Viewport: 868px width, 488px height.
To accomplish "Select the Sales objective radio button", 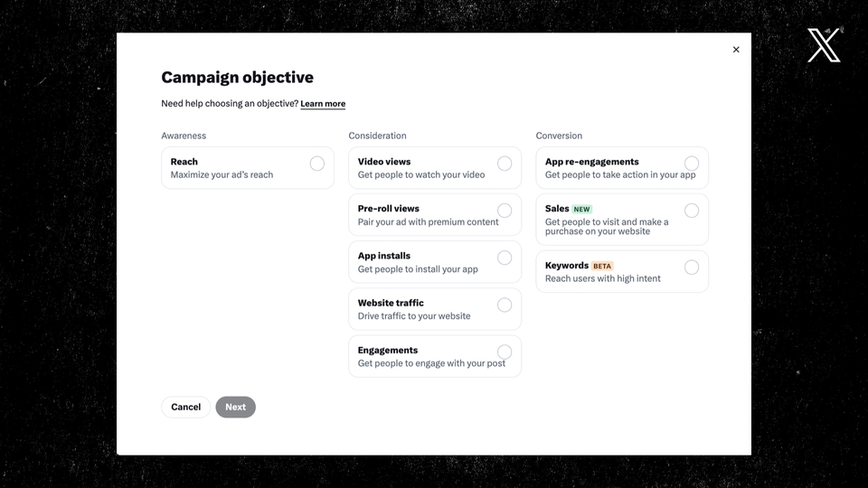I will click(692, 211).
